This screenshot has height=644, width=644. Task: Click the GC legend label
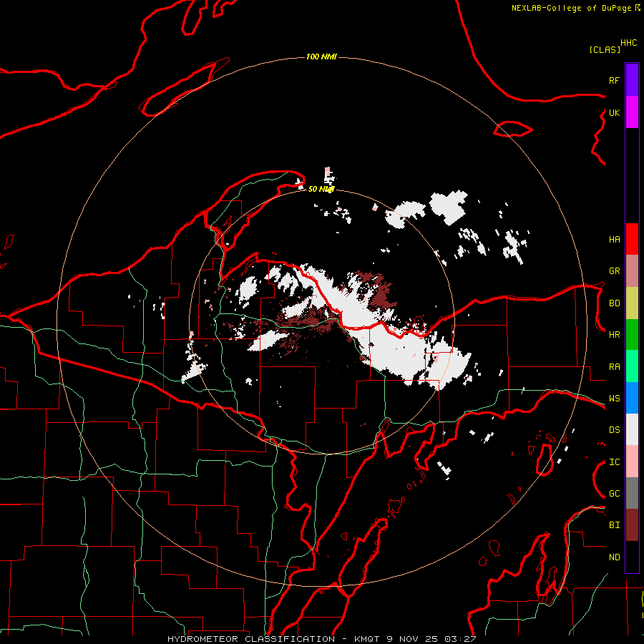pos(614,494)
